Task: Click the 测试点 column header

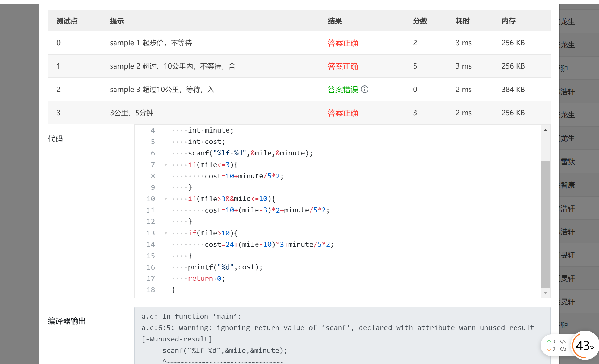Action: [67, 21]
